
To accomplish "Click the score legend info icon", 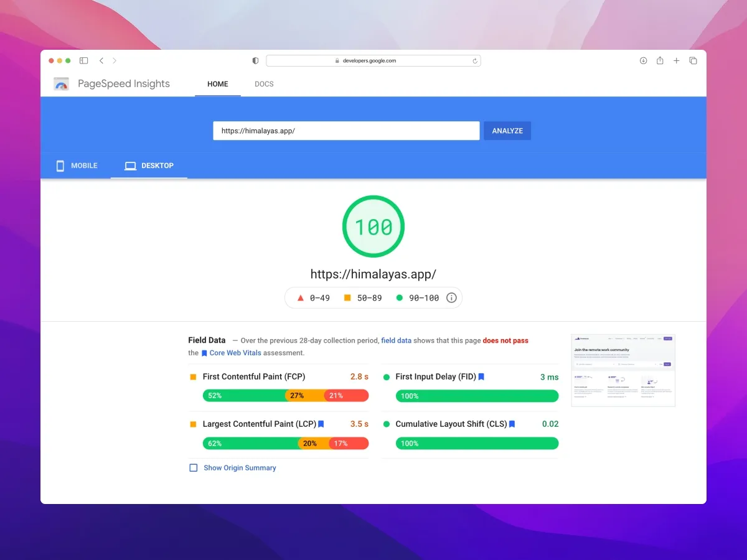I will (451, 298).
